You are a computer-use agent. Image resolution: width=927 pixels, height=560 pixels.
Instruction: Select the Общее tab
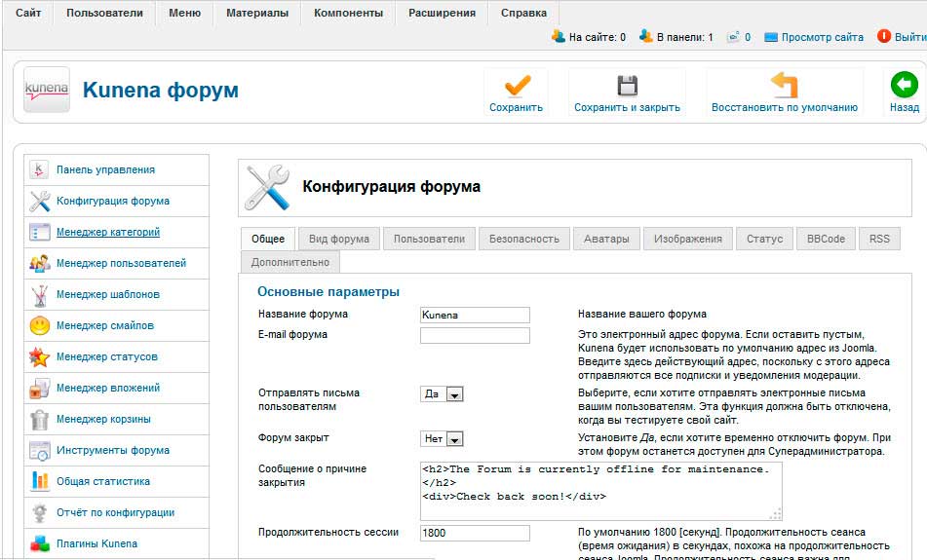pyautogui.click(x=268, y=240)
